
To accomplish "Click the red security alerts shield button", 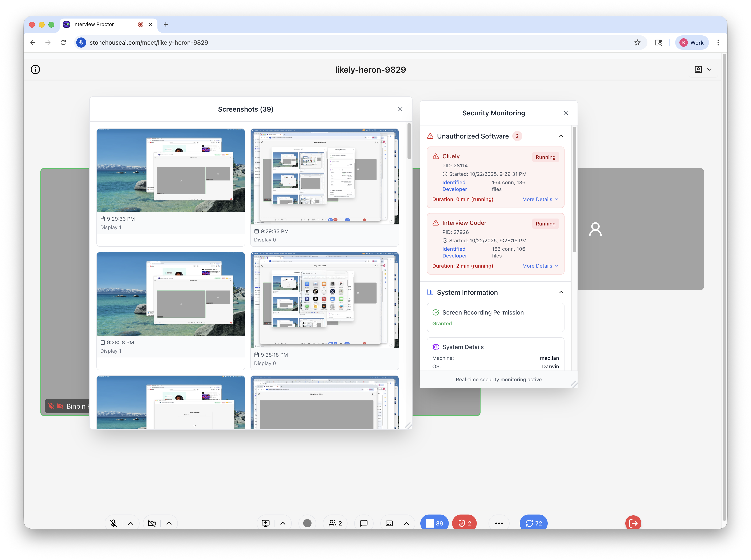I will (x=464, y=523).
